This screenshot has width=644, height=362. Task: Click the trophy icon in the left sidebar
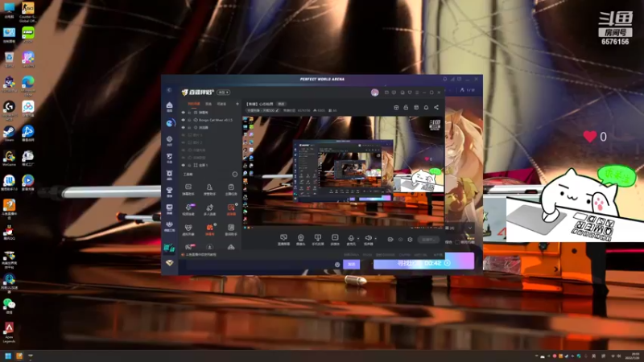point(169,191)
